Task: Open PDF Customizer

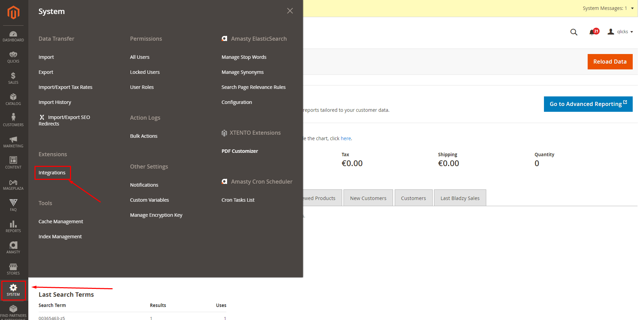Action: tap(240, 151)
